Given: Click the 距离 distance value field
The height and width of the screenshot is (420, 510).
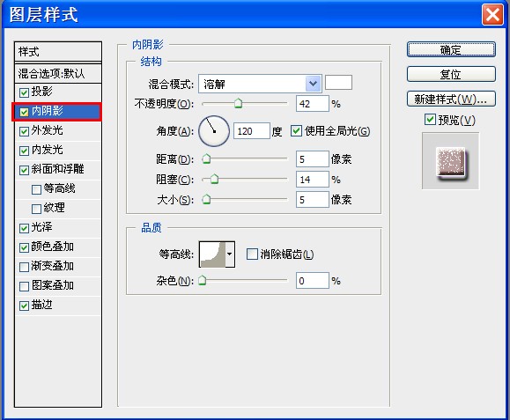Looking at the screenshot, I should point(312,159).
